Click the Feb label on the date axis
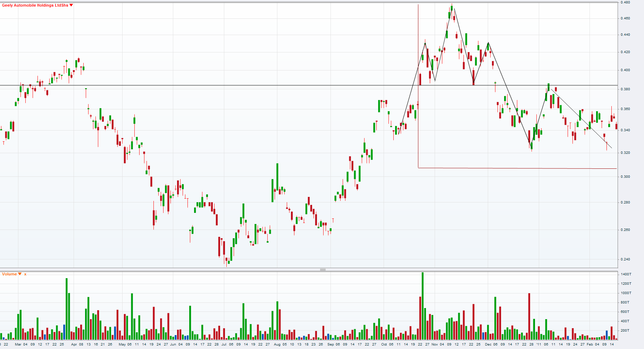The image size is (644, 349). [590, 344]
